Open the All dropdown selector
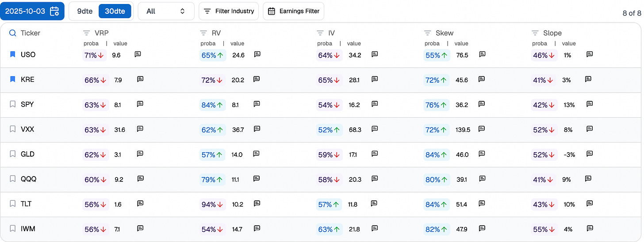The image size is (644, 242). coord(166,11)
